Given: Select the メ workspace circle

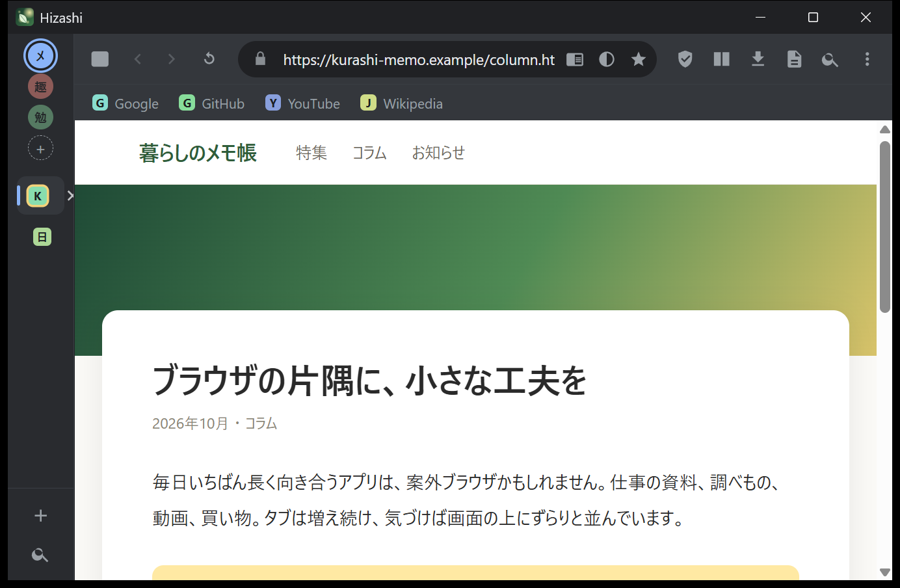Looking at the screenshot, I should (40, 55).
